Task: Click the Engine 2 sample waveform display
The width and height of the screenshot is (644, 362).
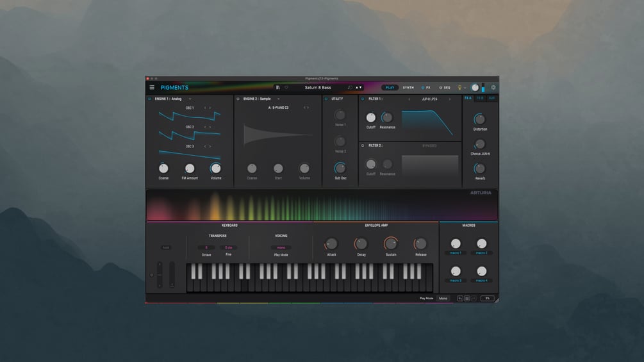Action: pyautogui.click(x=278, y=134)
